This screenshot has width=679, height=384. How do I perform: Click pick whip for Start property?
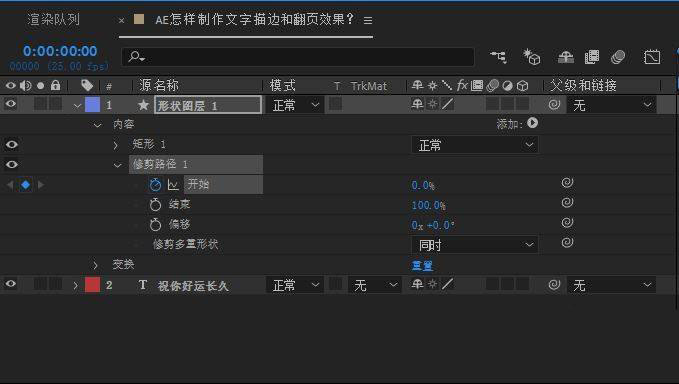point(567,183)
